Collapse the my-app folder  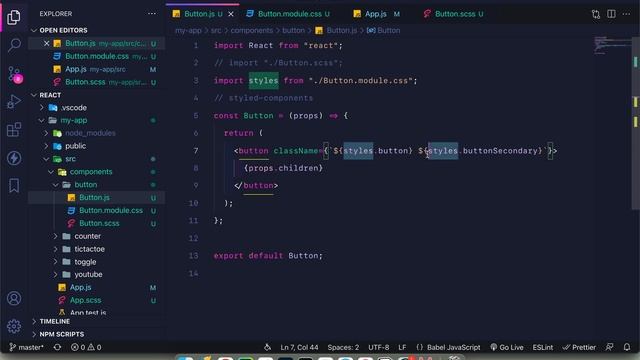73,120
